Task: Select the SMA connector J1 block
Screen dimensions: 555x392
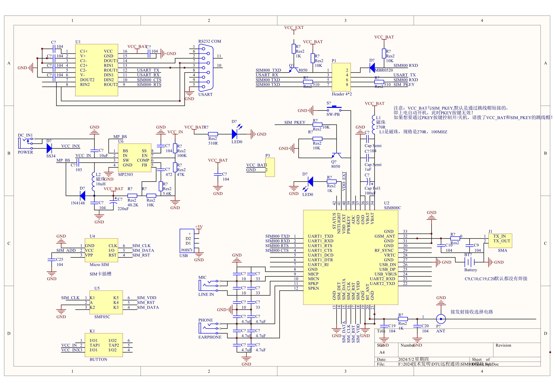Action: coord(500,241)
